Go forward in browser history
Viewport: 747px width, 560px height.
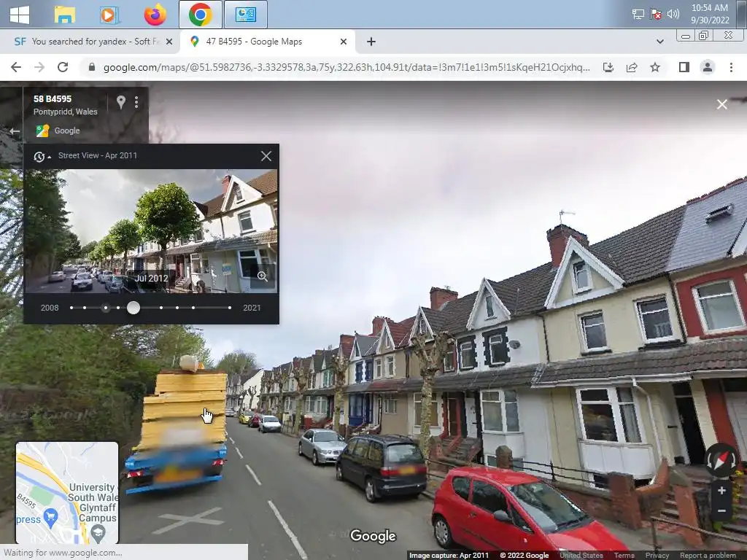coord(39,67)
